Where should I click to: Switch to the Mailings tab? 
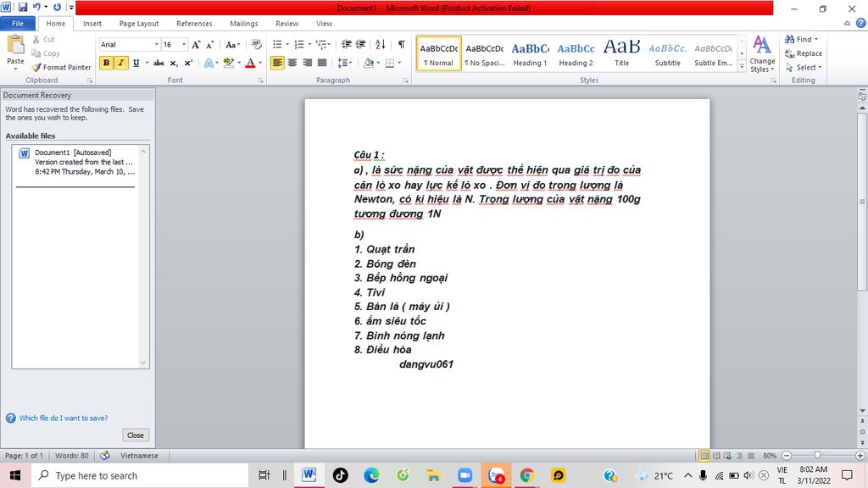[x=243, y=23]
